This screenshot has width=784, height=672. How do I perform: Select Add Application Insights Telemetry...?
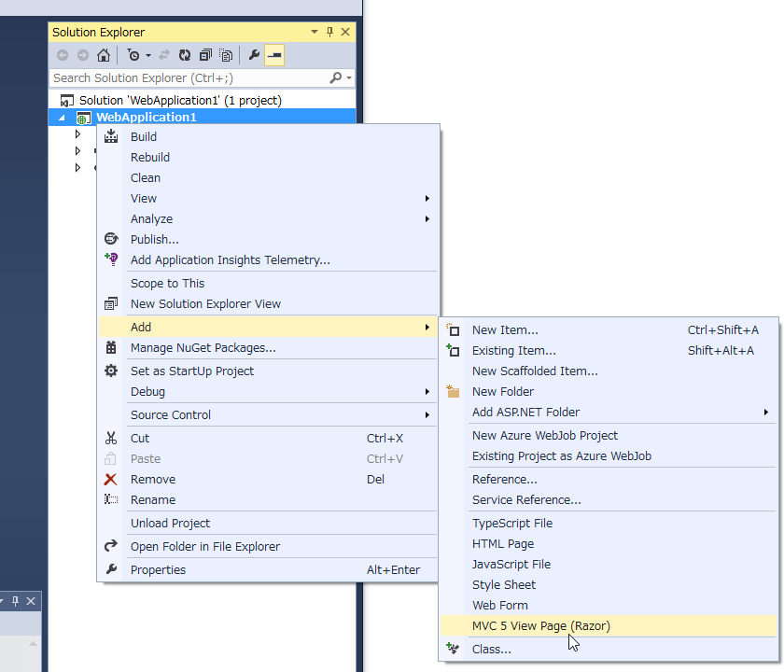(x=268, y=259)
